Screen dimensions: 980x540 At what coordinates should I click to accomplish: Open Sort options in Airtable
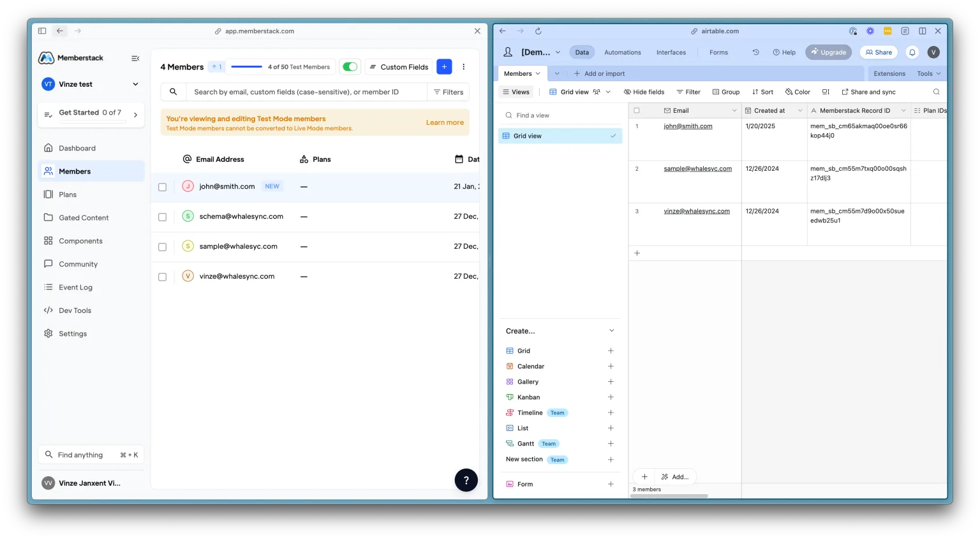coord(762,92)
